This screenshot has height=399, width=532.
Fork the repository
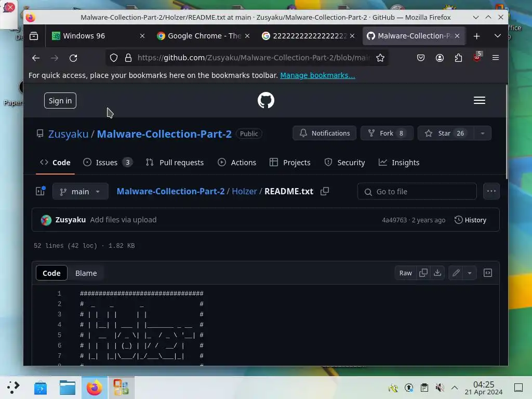[387, 134]
